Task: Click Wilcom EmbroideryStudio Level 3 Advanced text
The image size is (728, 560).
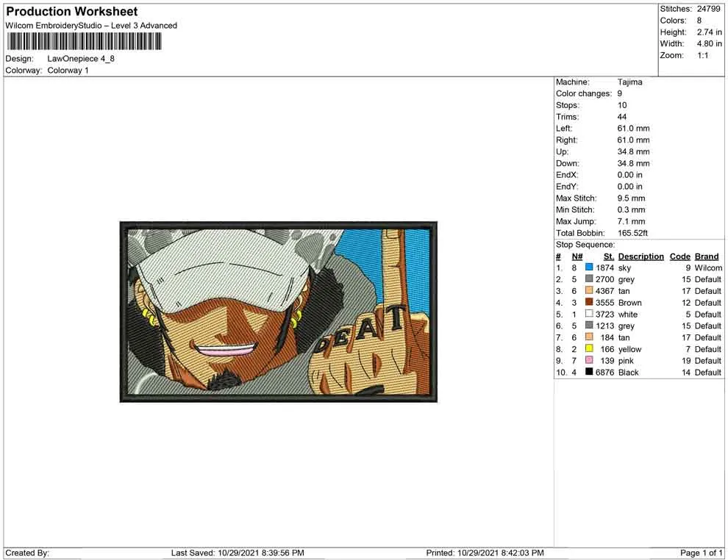Action: (x=91, y=26)
